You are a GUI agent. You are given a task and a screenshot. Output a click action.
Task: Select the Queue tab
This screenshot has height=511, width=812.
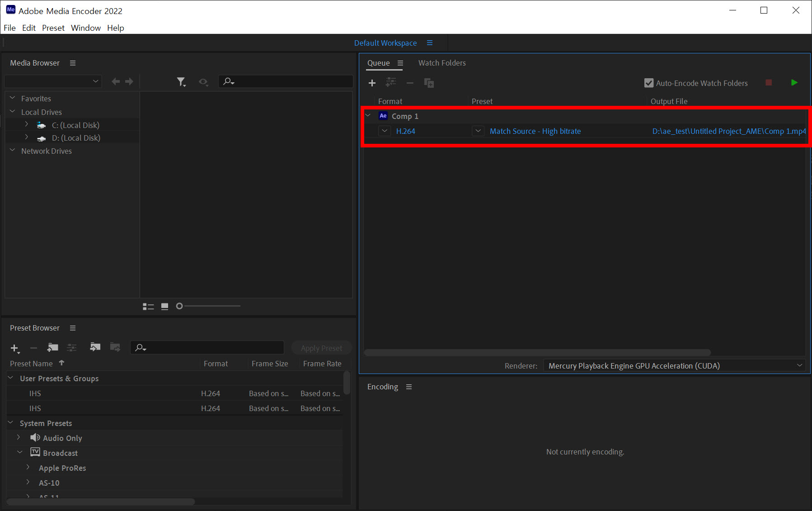378,63
